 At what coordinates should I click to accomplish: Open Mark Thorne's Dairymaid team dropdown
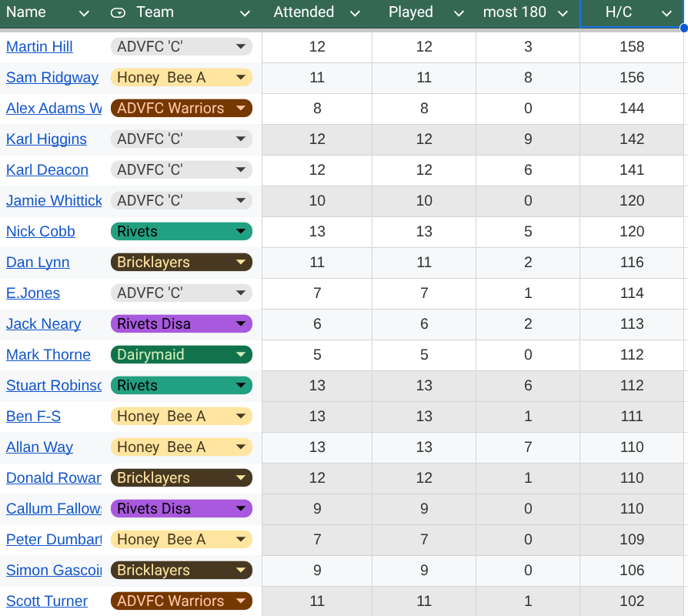coord(241,355)
